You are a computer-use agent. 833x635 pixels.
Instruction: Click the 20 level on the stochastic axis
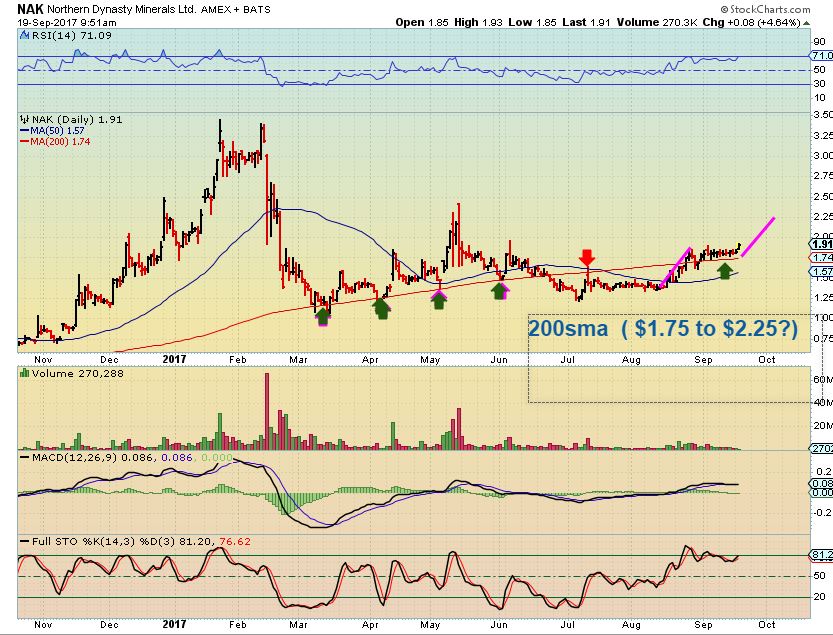[819, 597]
